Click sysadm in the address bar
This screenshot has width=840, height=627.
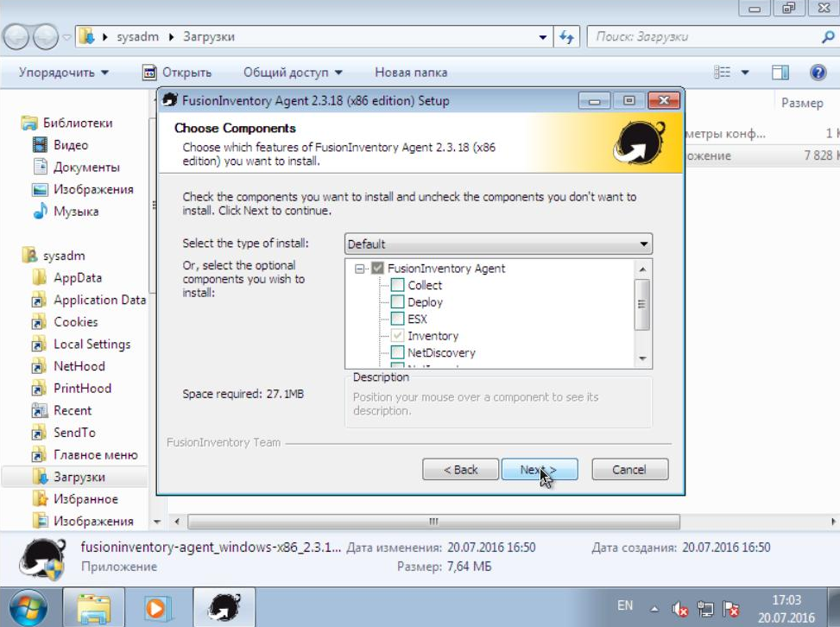[x=137, y=37]
